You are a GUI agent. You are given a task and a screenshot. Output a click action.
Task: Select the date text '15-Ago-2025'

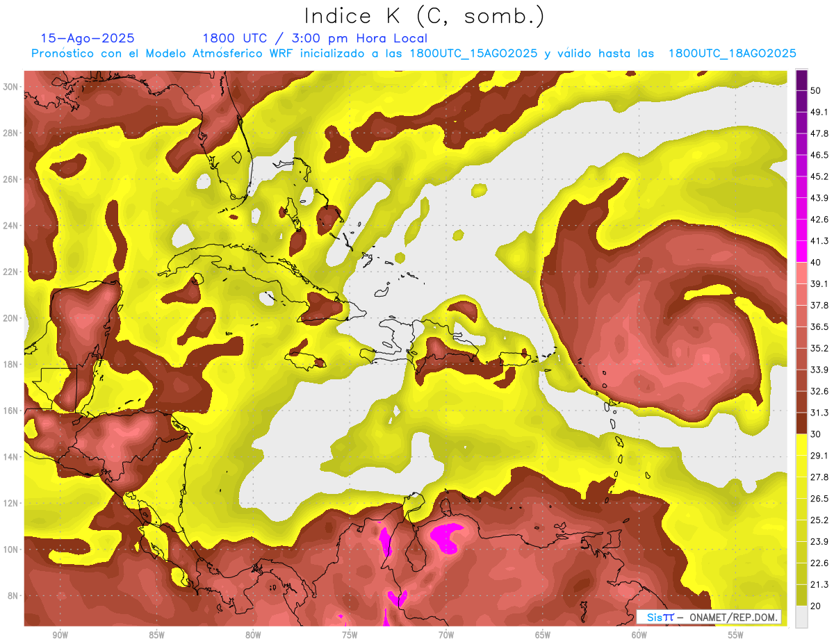pos(88,38)
